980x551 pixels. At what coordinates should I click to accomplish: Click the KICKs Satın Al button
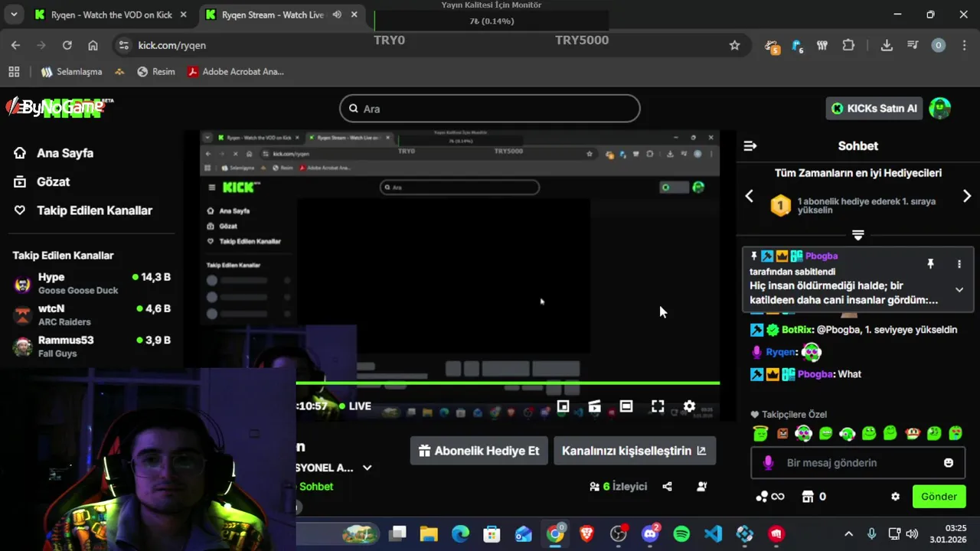(x=874, y=109)
